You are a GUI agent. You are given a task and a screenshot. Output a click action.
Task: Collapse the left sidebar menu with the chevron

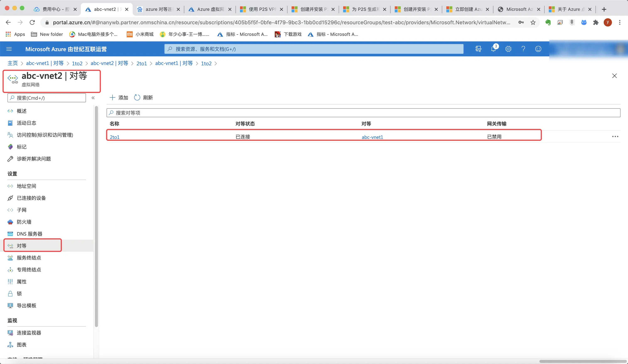93,98
